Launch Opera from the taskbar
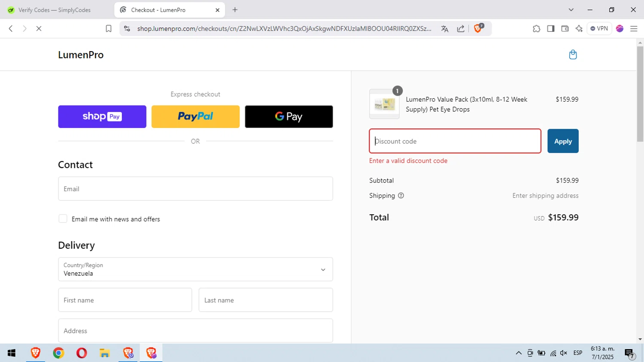 (82, 353)
